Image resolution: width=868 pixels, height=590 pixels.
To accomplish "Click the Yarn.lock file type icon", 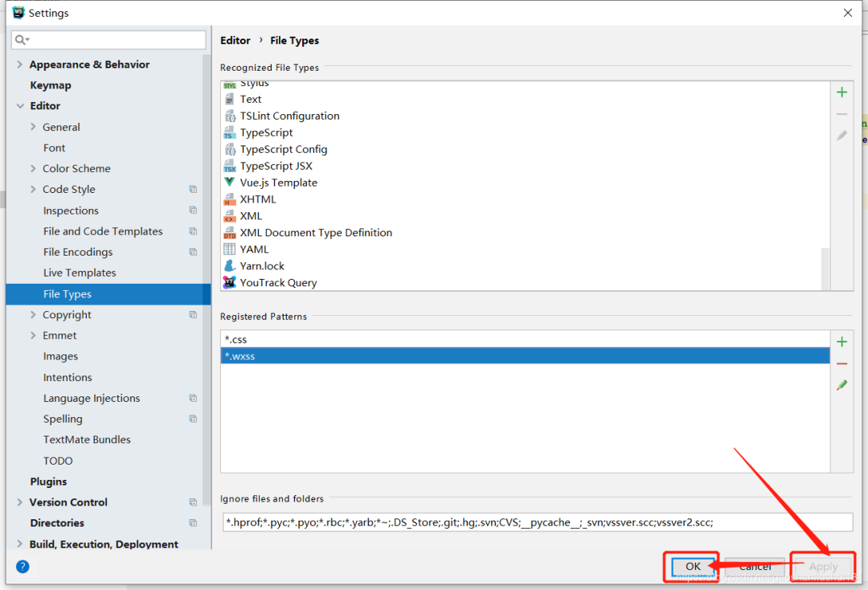I will point(229,266).
